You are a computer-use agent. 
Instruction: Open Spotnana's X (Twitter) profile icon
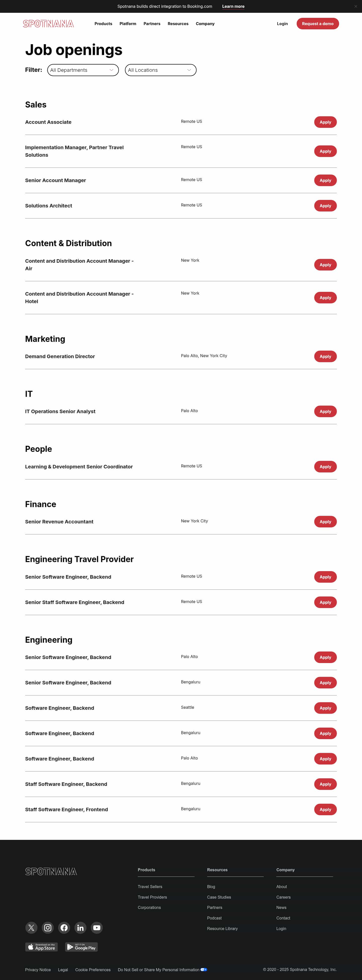[31, 928]
